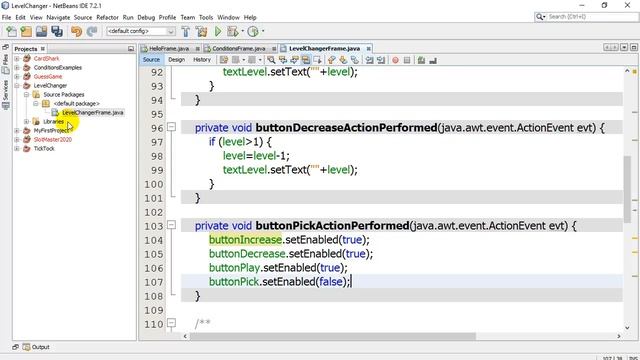Switch to Design view
640x360 pixels.
point(176,60)
